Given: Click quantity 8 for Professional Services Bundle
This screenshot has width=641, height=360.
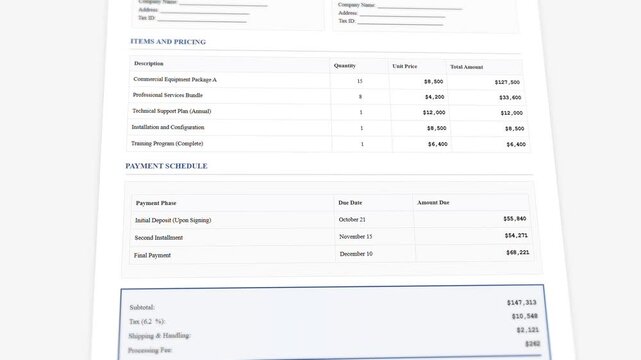Looking at the screenshot, I should [x=360, y=97].
